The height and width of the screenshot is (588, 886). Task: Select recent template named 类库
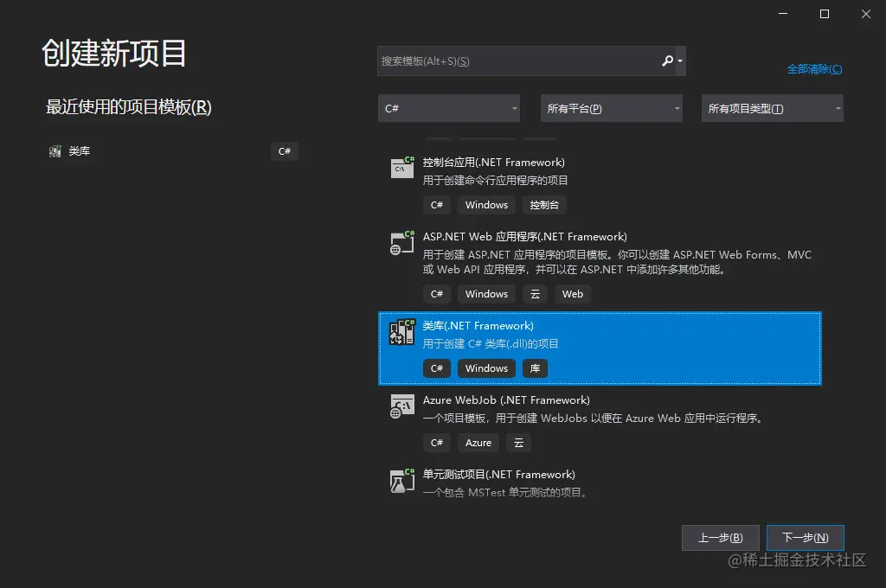coord(79,151)
